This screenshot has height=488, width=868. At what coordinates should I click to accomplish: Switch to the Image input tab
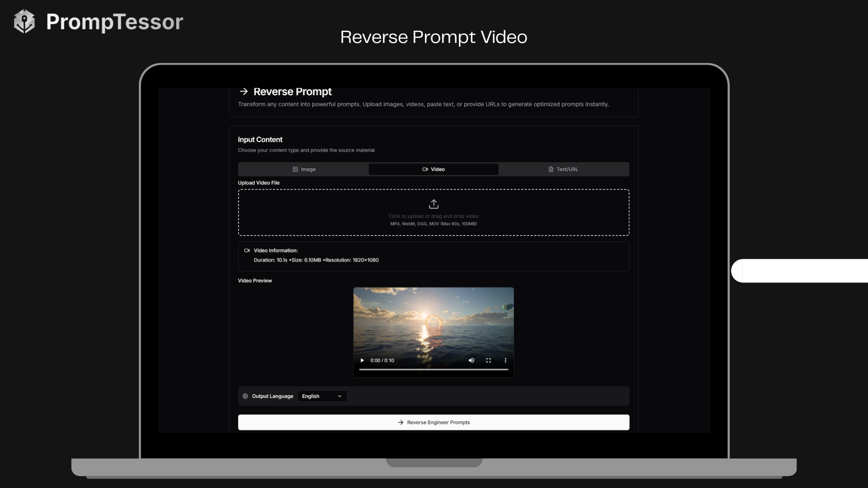coord(304,169)
